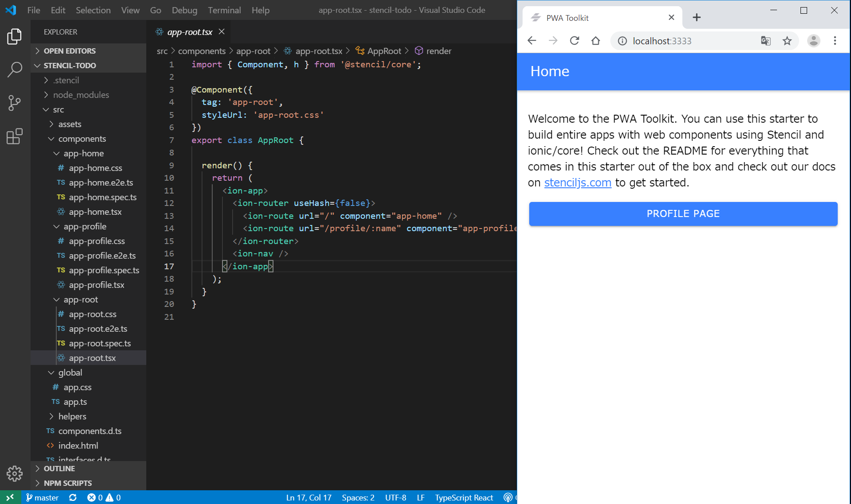Open the View menu
This screenshot has width=851, height=504.
click(x=130, y=10)
